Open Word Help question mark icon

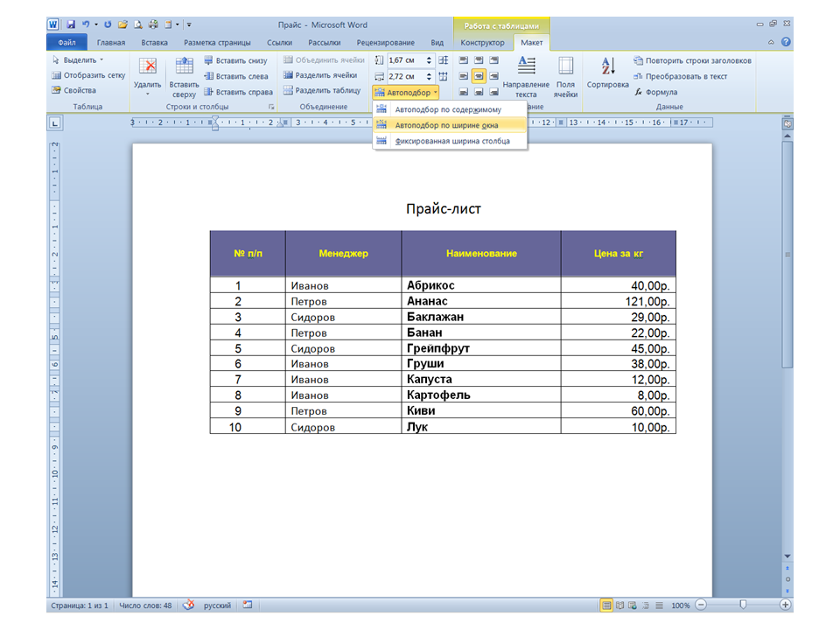[786, 42]
